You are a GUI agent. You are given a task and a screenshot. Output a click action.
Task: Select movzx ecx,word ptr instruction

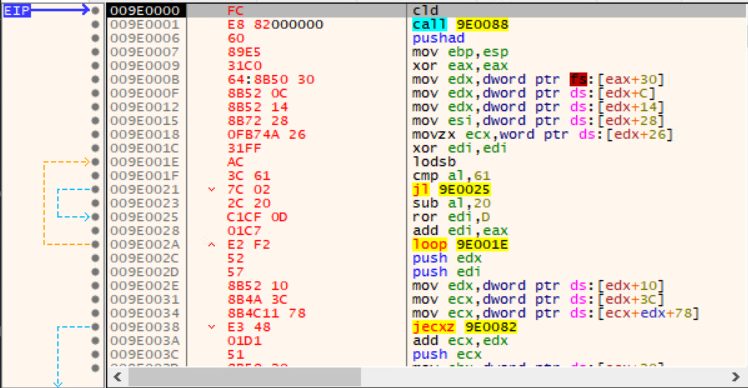543,135
